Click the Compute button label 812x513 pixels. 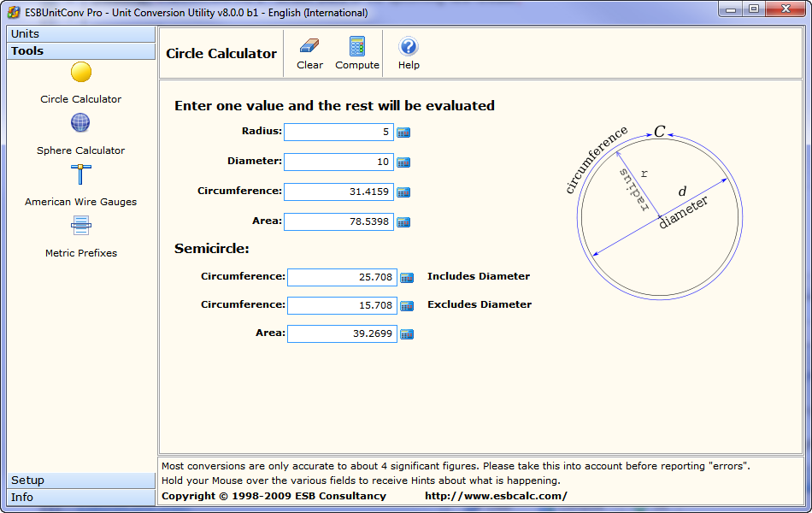(x=356, y=65)
